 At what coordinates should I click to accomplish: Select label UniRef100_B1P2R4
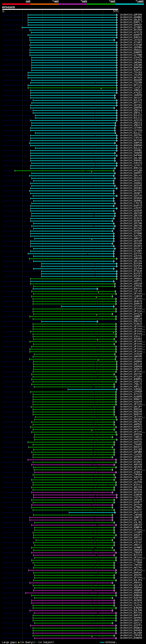pos(131,263)
